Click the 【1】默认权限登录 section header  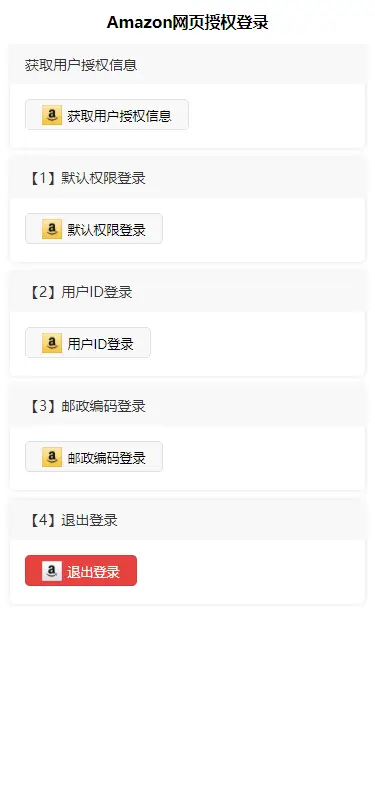[x=188, y=178]
